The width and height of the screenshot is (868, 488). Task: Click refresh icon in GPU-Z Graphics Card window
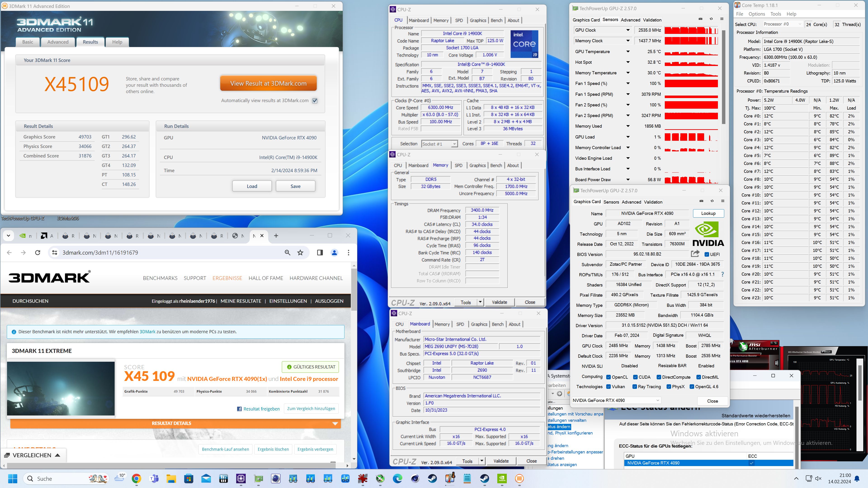712,201
